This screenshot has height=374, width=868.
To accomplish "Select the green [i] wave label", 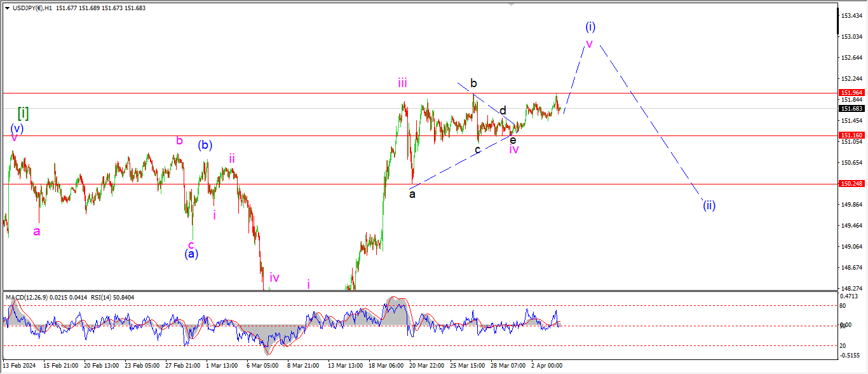I will [23, 113].
